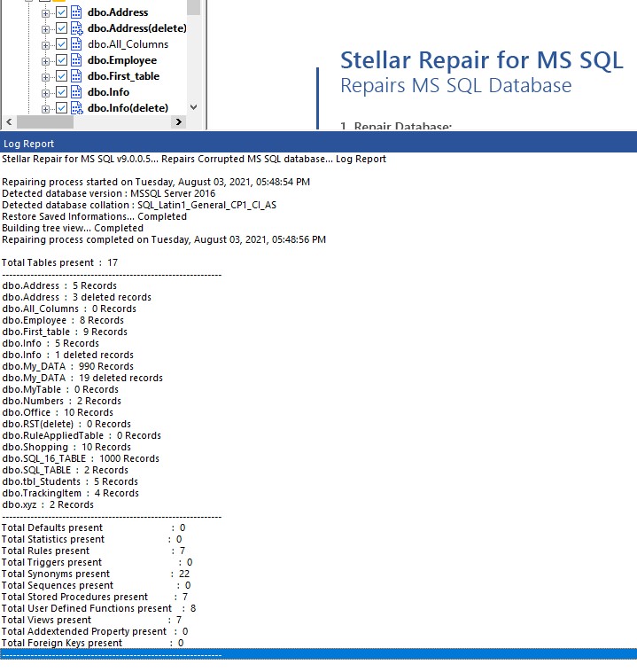
Task: Click the tree horizontal scrollbar thumb
Action: coord(45,122)
